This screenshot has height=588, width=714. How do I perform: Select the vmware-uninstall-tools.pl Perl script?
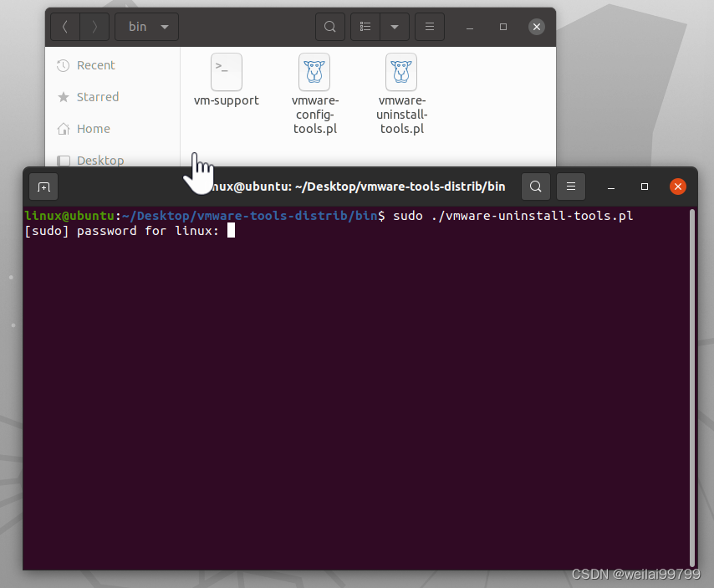[x=401, y=72]
